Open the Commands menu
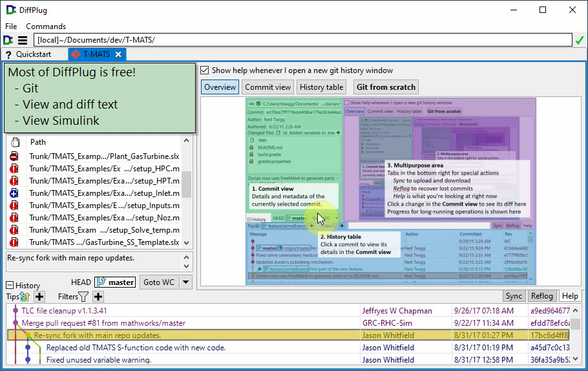This screenshot has height=371, width=588. [46, 26]
